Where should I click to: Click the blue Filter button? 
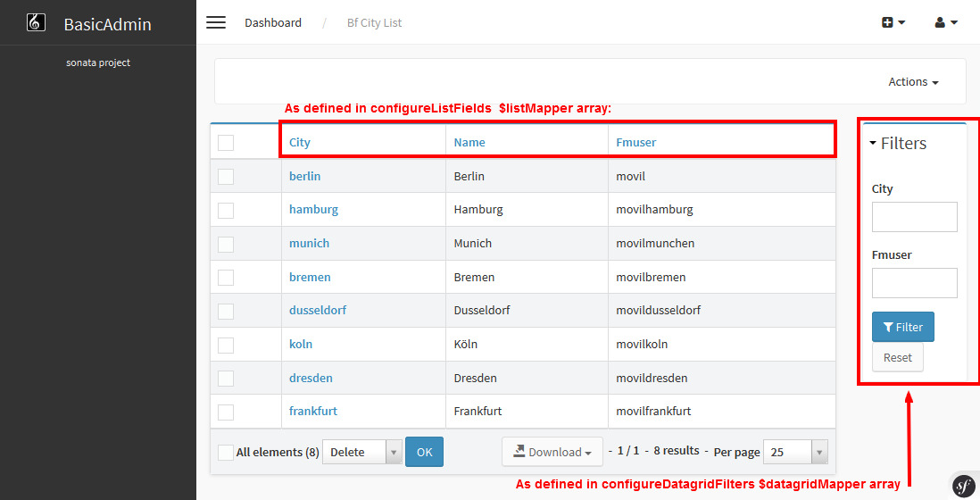coord(902,327)
